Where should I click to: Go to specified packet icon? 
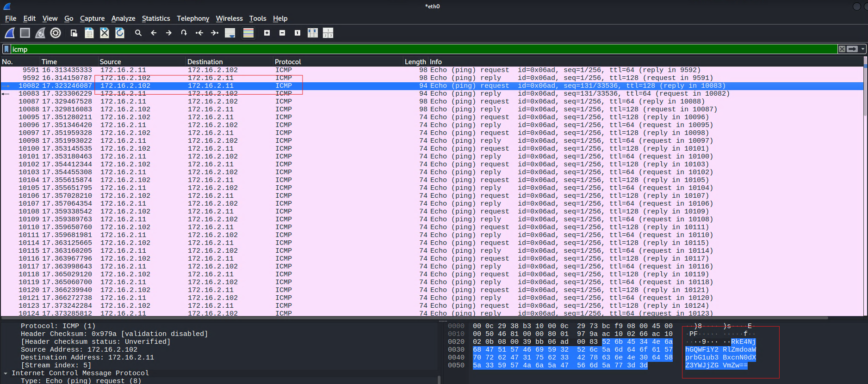pos(184,33)
